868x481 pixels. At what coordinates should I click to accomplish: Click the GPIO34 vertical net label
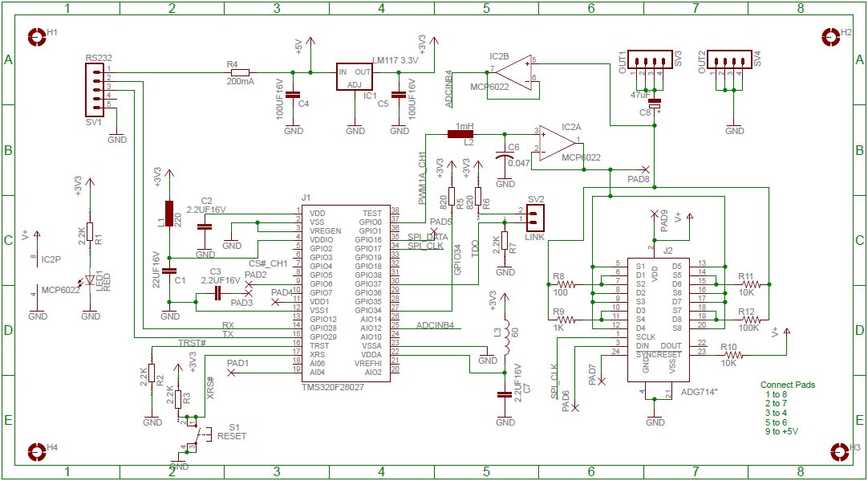click(457, 259)
